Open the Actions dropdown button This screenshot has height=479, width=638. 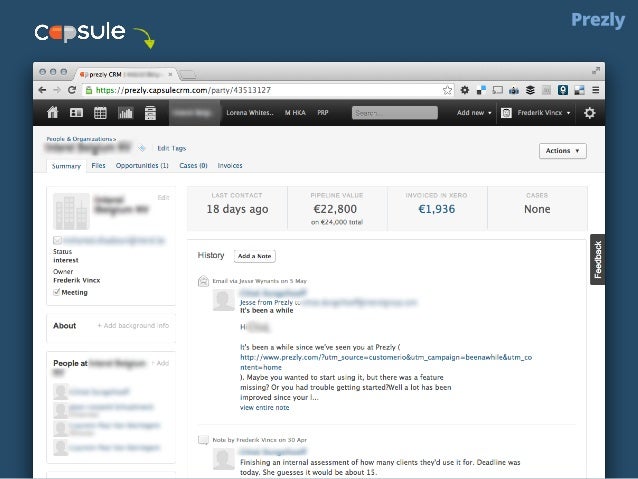point(562,151)
